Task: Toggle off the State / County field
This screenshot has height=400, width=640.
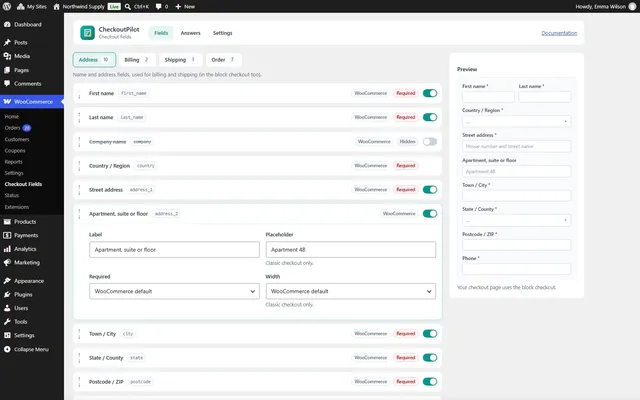Action: click(x=430, y=358)
